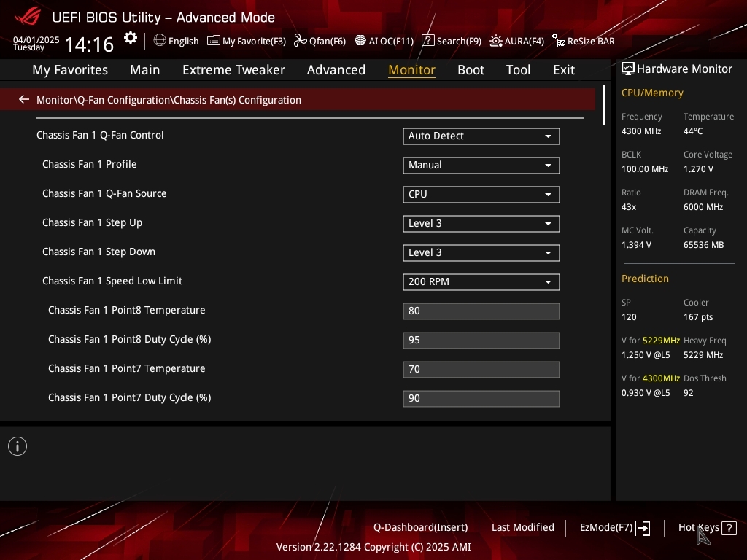Image resolution: width=747 pixels, height=560 pixels.
Task: Click the ROG logo
Action: click(x=28, y=17)
